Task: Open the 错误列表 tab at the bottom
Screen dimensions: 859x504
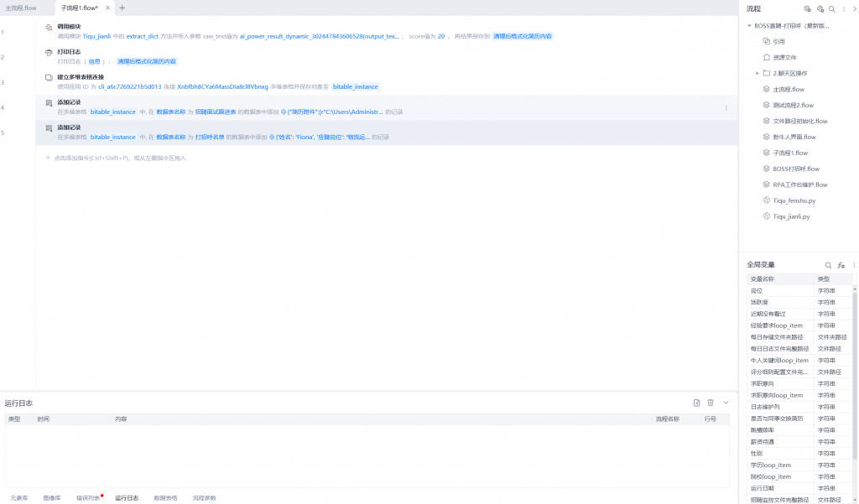Action: pyautogui.click(x=87, y=497)
